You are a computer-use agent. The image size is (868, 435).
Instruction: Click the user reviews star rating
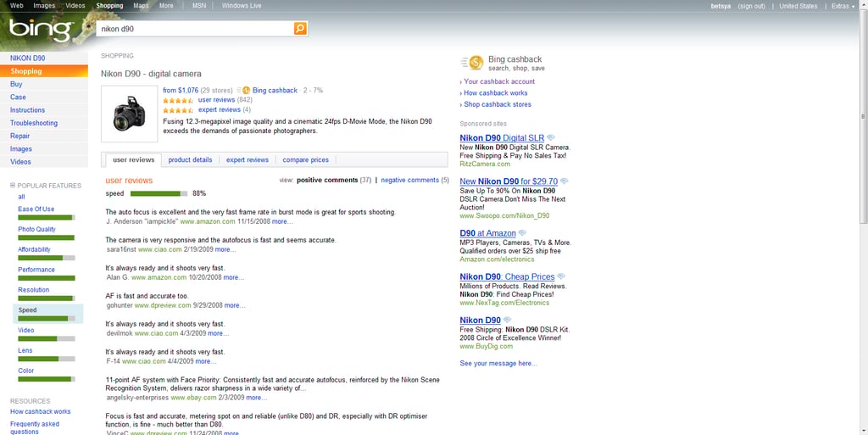point(178,100)
